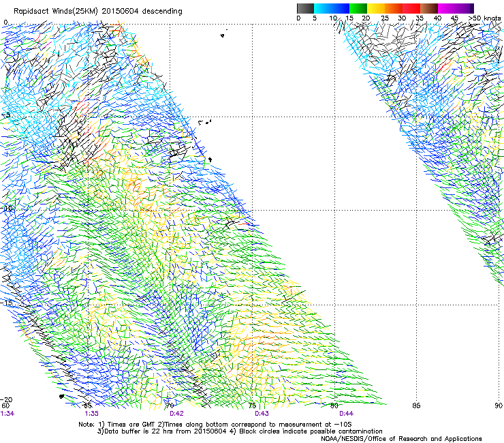504x443 pixels.
Task: Click the '70' longitude axis label
Action: coord(170,406)
